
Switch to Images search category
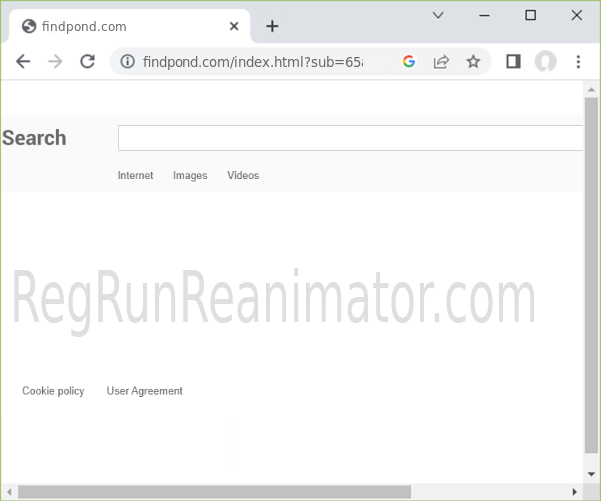pos(190,175)
